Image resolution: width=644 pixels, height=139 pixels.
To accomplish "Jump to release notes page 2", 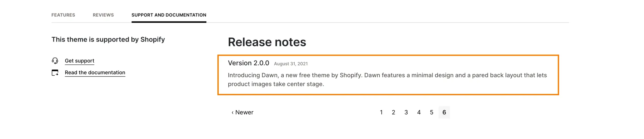I will click(x=393, y=113).
